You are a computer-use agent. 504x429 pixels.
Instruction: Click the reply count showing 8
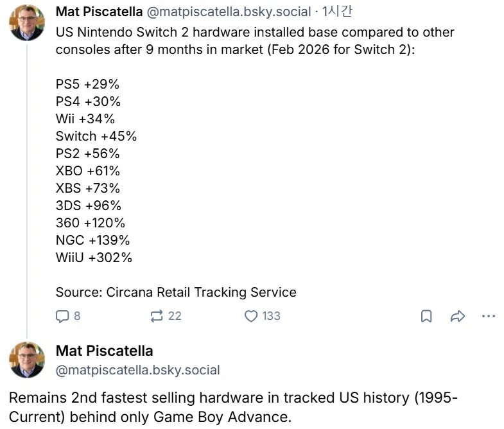click(77, 316)
